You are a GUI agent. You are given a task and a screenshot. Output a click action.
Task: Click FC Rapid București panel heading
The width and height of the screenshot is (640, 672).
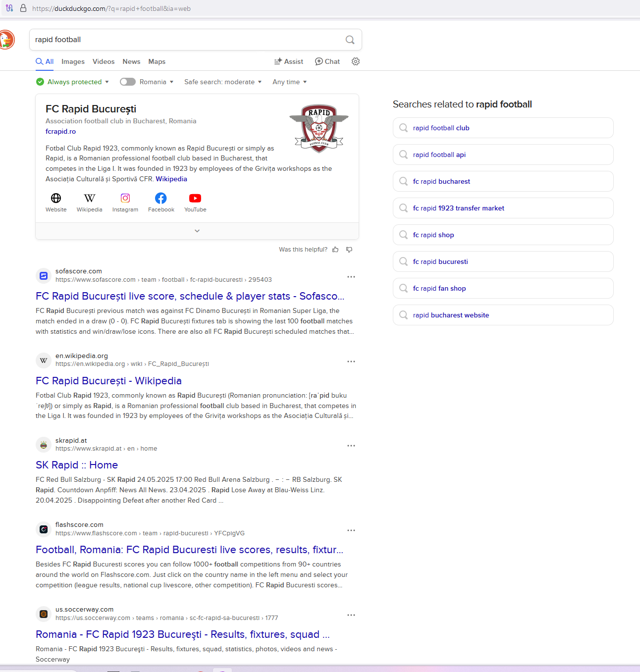pyautogui.click(x=91, y=109)
